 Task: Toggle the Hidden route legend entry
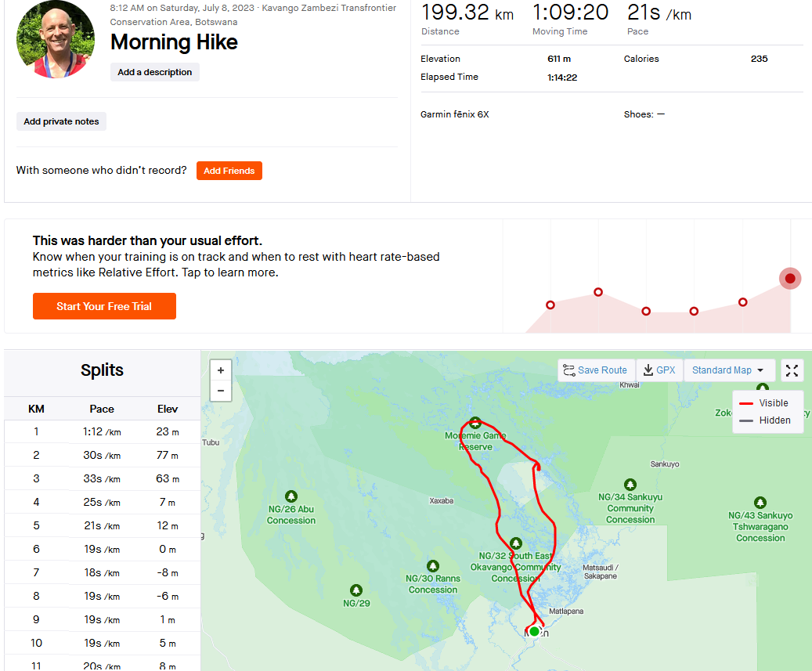pyautogui.click(x=765, y=420)
